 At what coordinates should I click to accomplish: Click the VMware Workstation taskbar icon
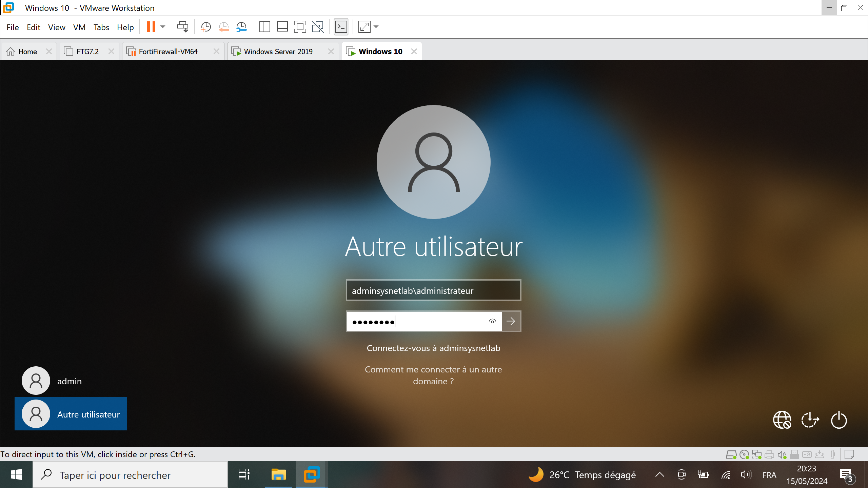312,475
